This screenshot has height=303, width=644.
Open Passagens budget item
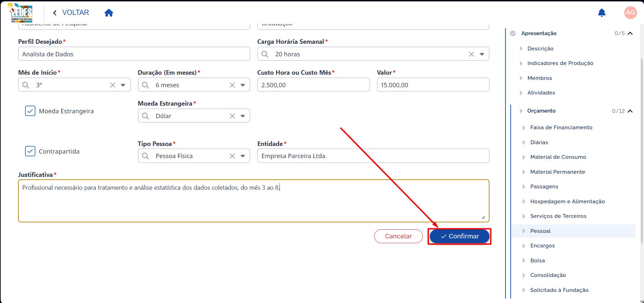click(x=544, y=187)
